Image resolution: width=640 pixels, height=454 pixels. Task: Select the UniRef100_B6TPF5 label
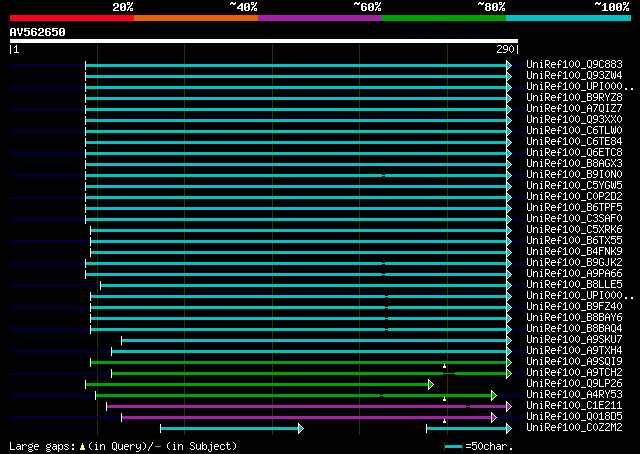click(574, 208)
